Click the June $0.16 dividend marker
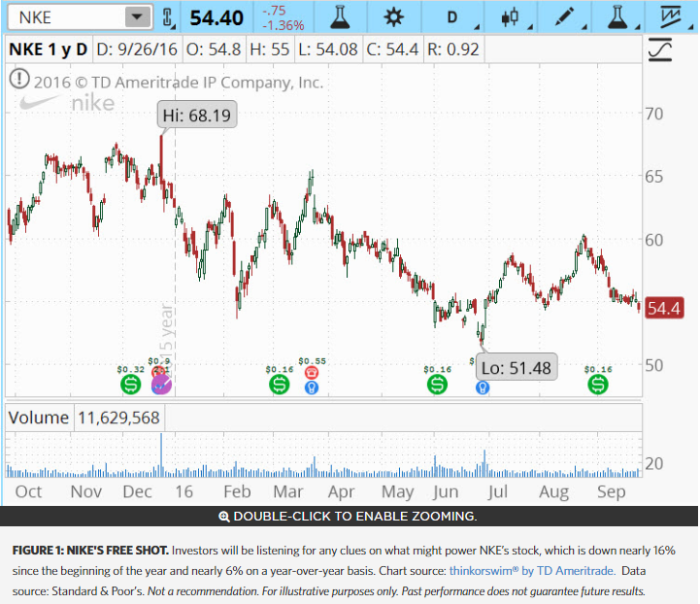The height and width of the screenshot is (604, 700). [x=437, y=385]
